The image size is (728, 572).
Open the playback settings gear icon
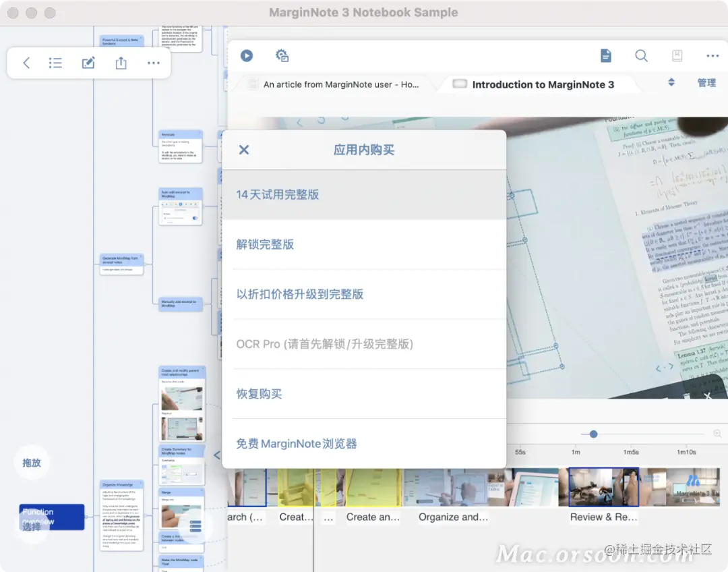click(282, 56)
